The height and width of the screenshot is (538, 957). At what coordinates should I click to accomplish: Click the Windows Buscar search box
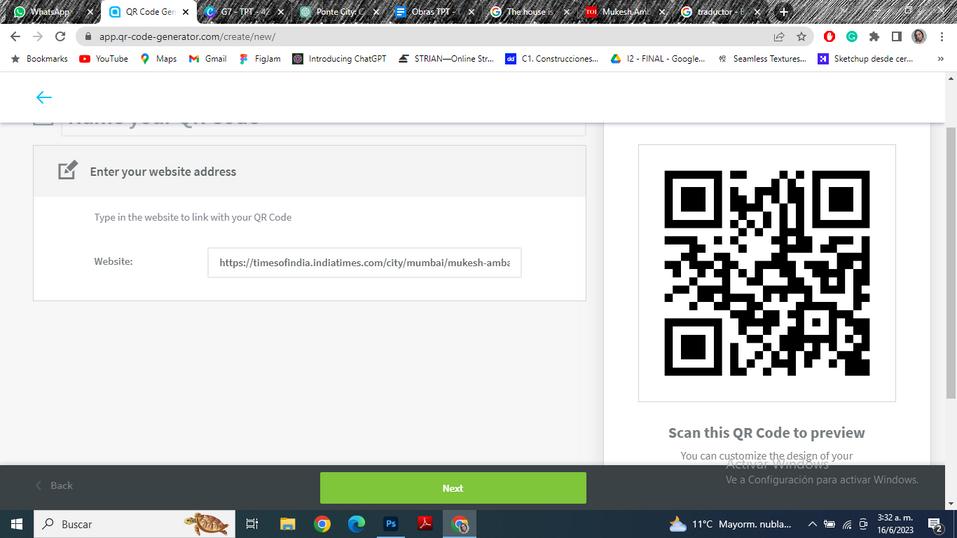click(x=134, y=524)
